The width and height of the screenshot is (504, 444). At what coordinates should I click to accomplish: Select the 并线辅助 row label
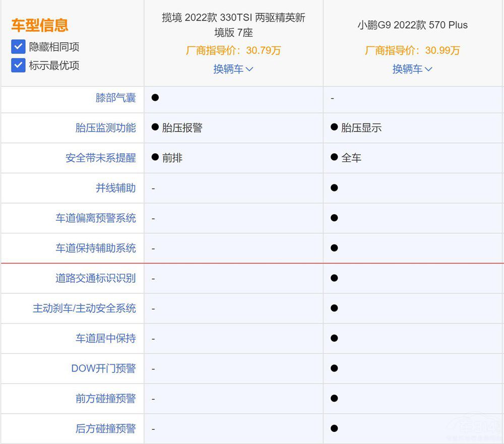pos(116,188)
